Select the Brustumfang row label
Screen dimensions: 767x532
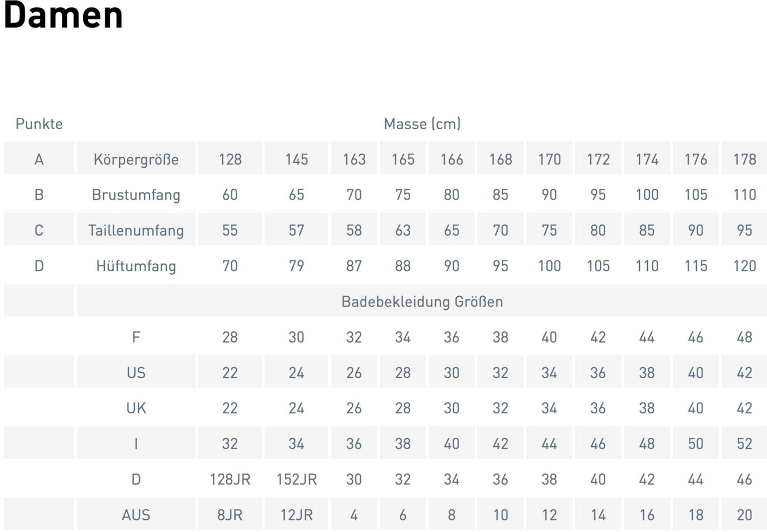coord(136,195)
